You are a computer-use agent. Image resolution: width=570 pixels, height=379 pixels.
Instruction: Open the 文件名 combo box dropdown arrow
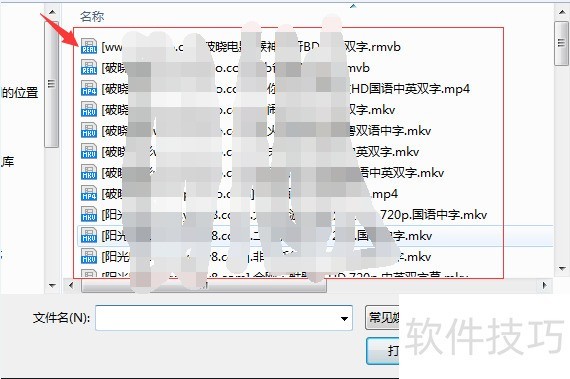(x=344, y=318)
